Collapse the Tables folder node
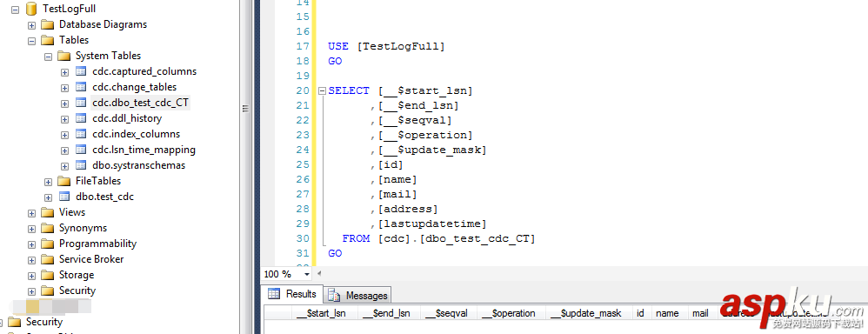The height and width of the screenshot is (334, 868). point(31,40)
